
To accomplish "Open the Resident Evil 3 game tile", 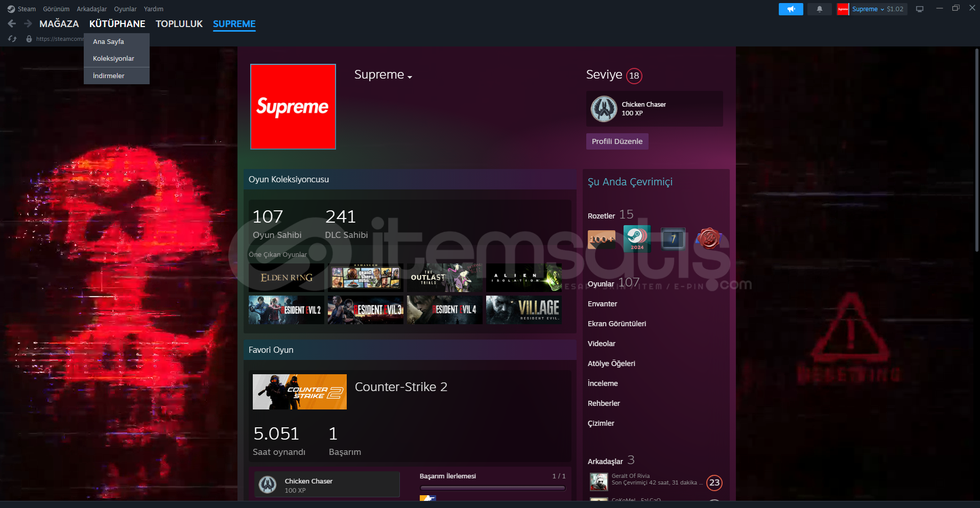I will [366, 310].
